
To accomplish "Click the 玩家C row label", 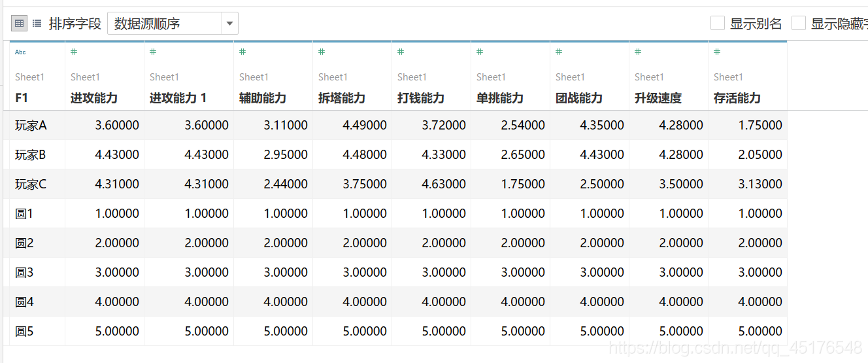I will pos(31,184).
